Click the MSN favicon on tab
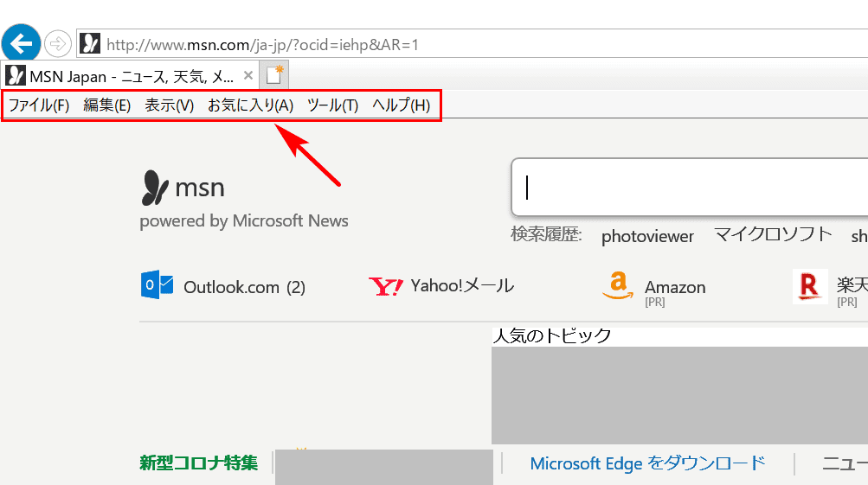This screenshot has width=868, height=485. pos(16,75)
